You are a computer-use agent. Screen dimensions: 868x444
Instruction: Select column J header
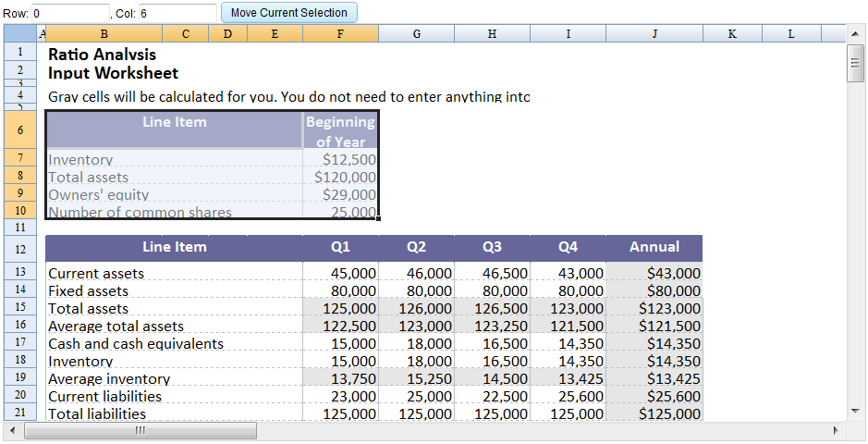tap(654, 34)
